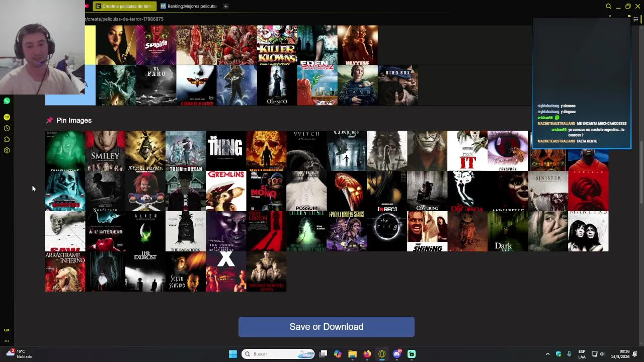Select the Killer Klowns poster in tier row
The width and height of the screenshot is (644, 362).
(277, 45)
